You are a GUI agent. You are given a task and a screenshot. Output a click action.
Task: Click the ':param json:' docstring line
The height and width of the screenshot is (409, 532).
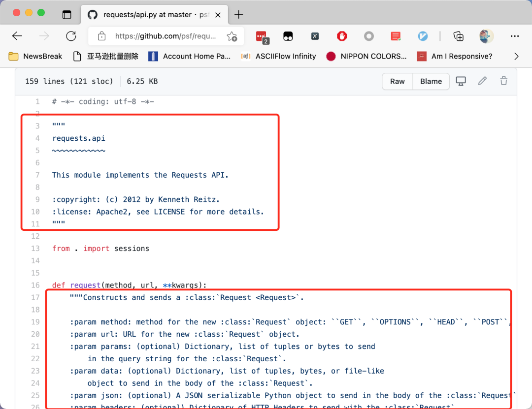(293, 395)
